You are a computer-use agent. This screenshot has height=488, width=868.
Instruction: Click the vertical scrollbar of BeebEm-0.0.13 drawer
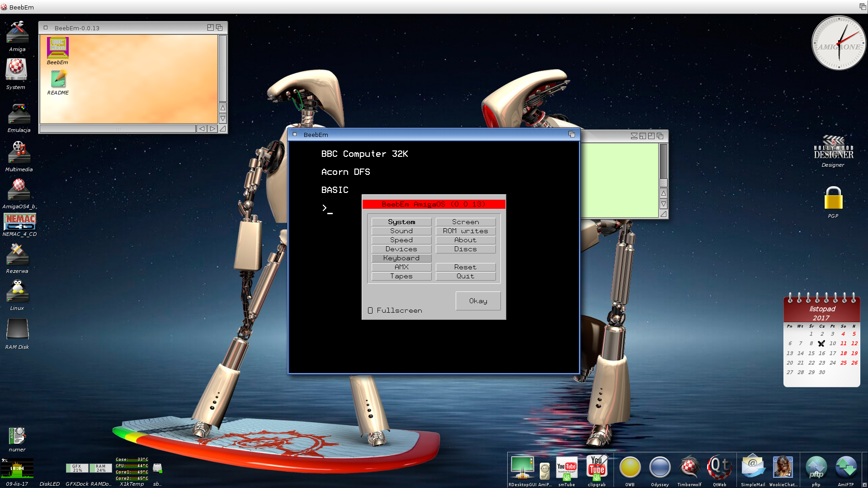[222, 69]
